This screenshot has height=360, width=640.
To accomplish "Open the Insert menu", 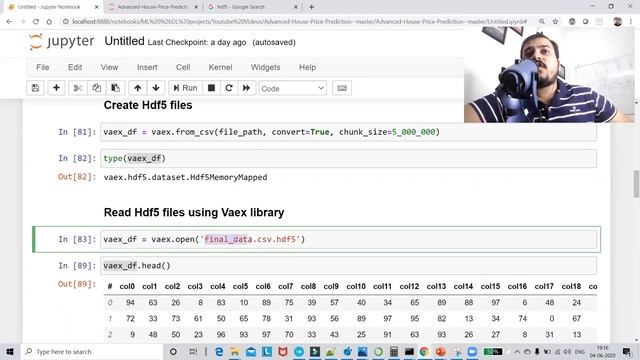I will click(147, 67).
